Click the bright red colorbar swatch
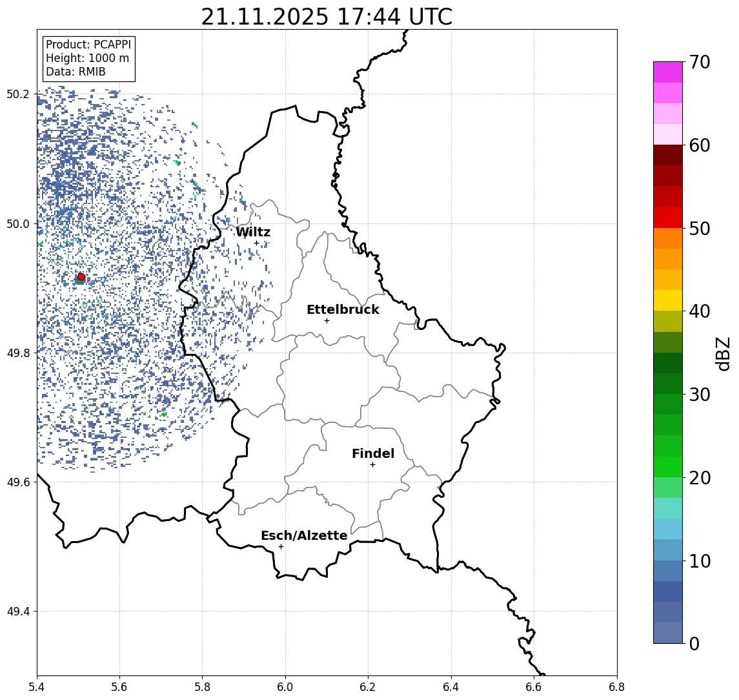This screenshot has height=700, width=739. (x=668, y=218)
